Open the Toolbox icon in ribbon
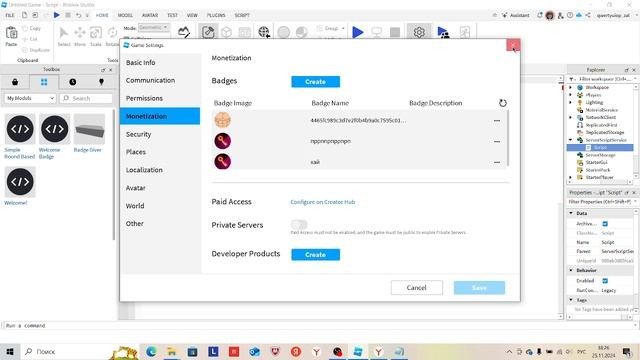 point(208,32)
